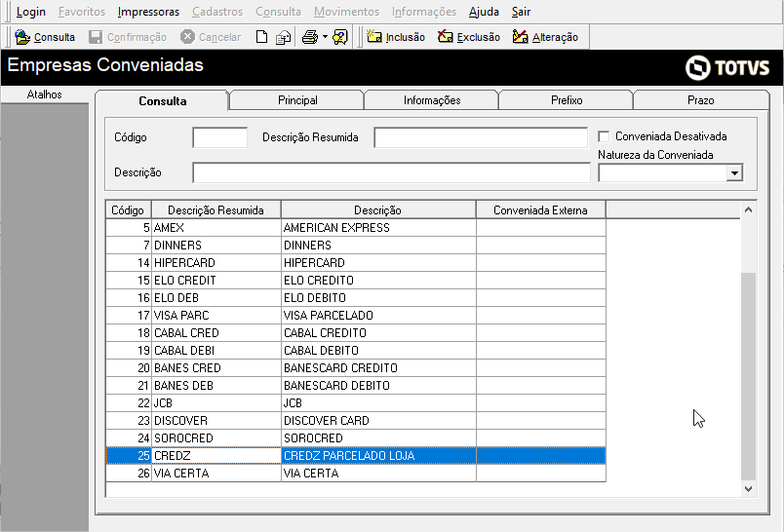784x532 pixels.
Task: Open the Favoritos menu
Action: pyautogui.click(x=82, y=12)
